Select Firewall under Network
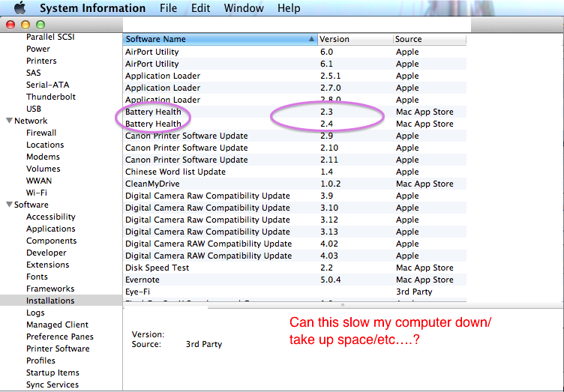Screen dimensions: 564x392 click(41, 133)
